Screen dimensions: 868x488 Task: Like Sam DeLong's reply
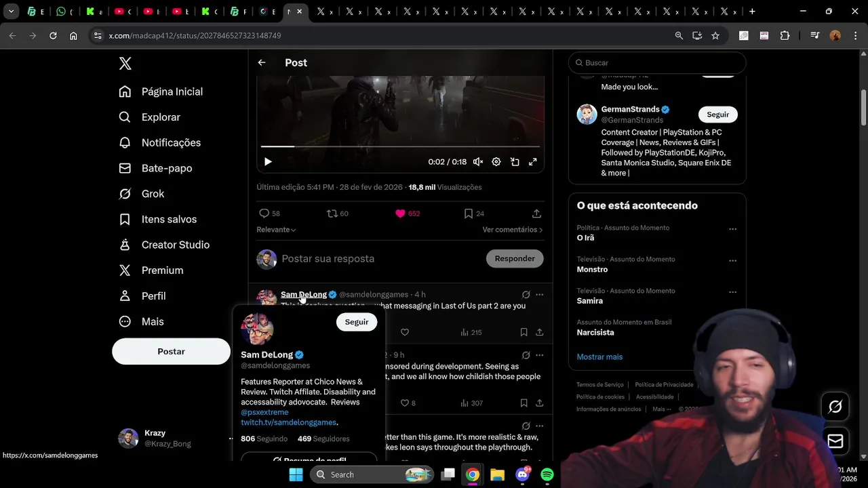pyautogui.click(x=405, y=332)
